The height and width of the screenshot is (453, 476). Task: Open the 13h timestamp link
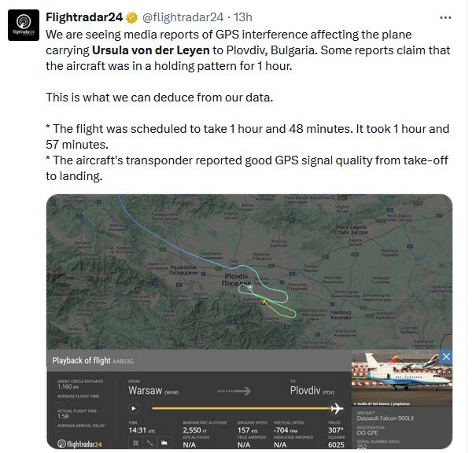[242, 17]
